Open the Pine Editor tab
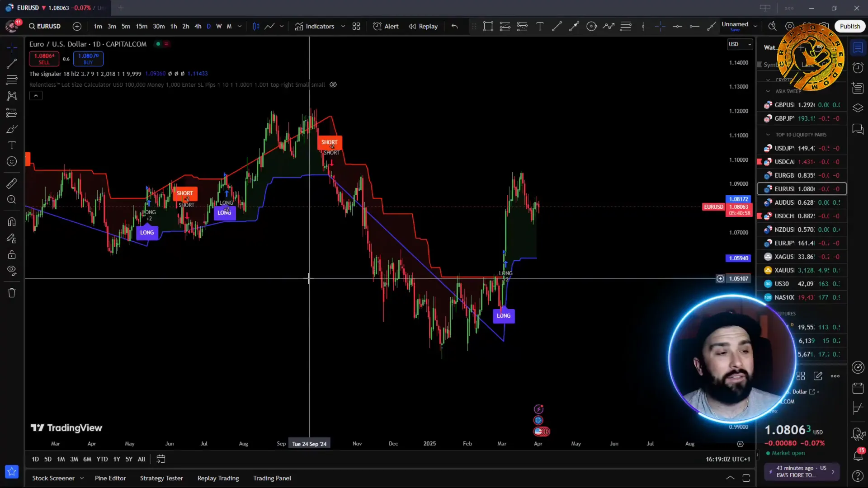The width and height of the screenshot is (868, 488). (110, 478)
